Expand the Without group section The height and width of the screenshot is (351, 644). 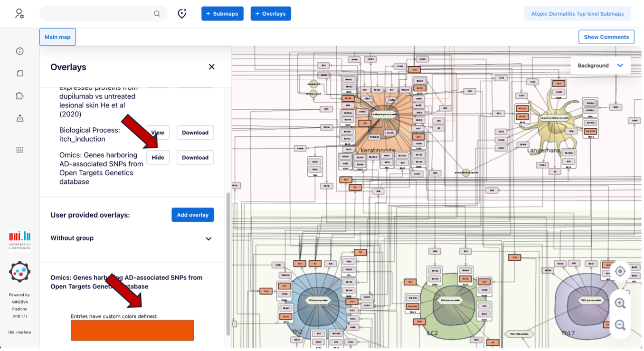[x=208, y=238]
